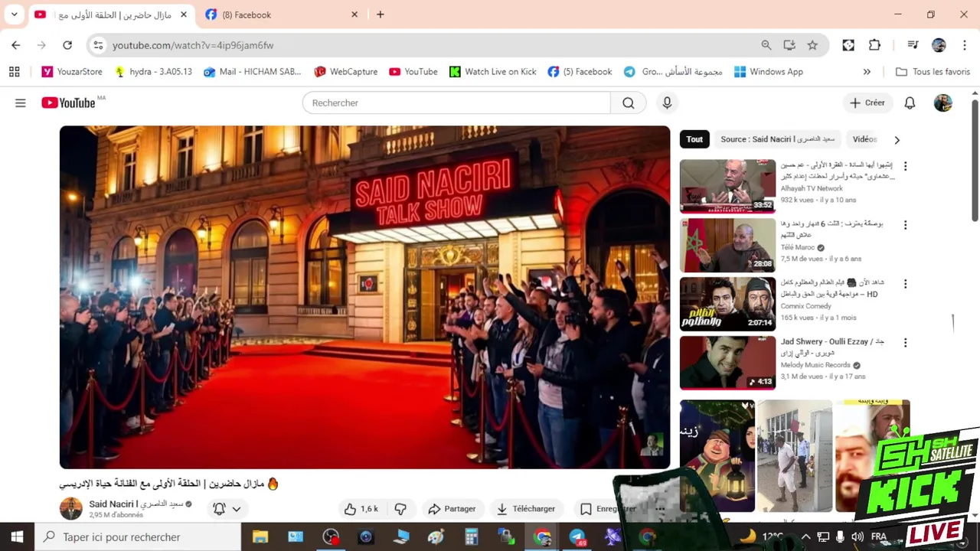Filter by Source : Said Naciri chip

pyautogui.click(x=777, y=139)
